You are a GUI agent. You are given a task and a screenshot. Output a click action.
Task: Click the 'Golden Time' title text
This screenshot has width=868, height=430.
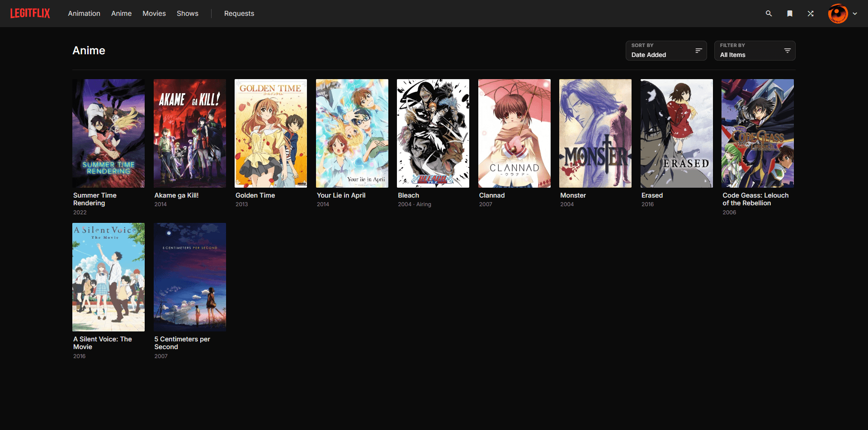(255, 195)
